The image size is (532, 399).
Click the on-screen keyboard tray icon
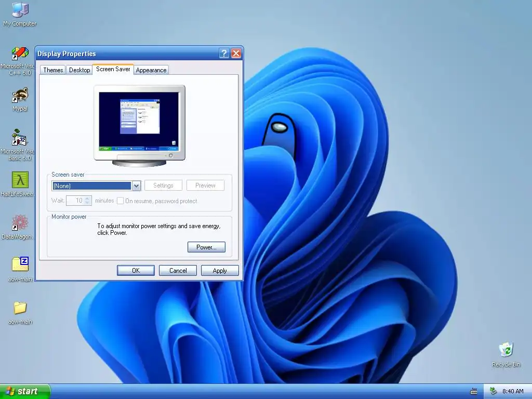point(474,392)
